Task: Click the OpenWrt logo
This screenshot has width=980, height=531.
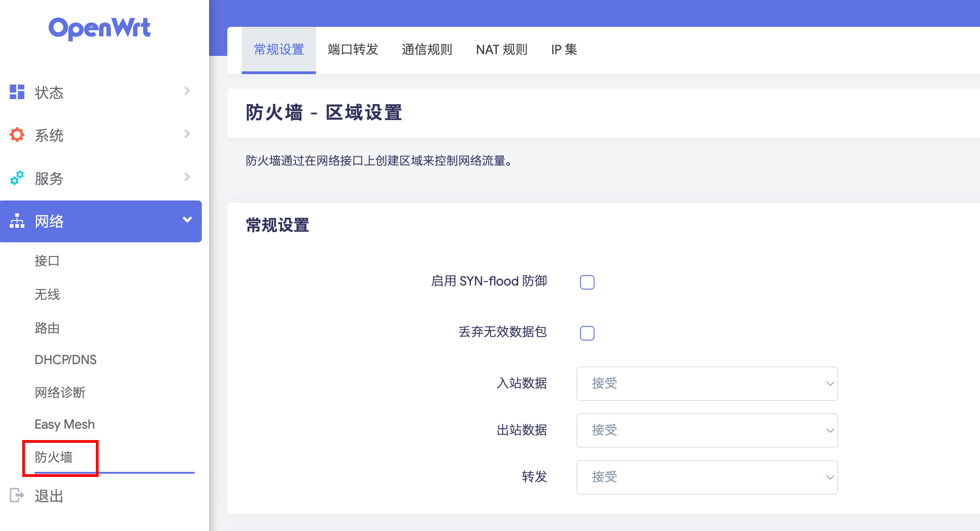Action: pyautogui.click(x=100, y=28)
